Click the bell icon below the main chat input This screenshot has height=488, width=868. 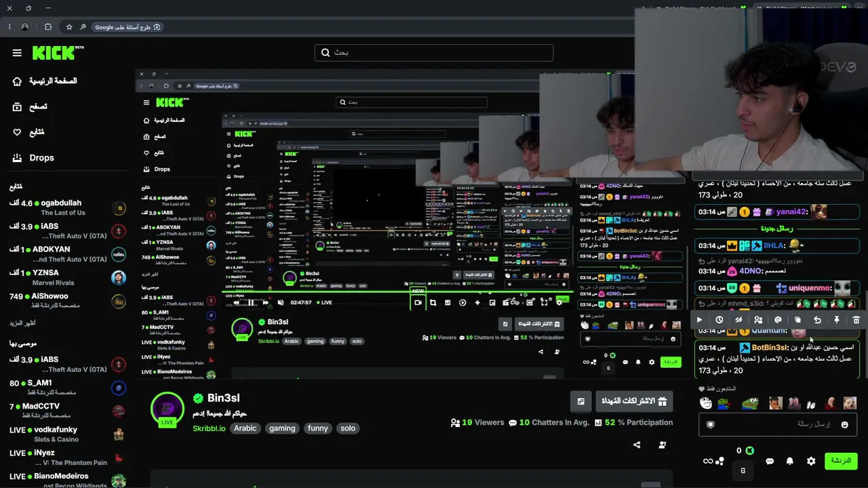click(x=790, y=462)
